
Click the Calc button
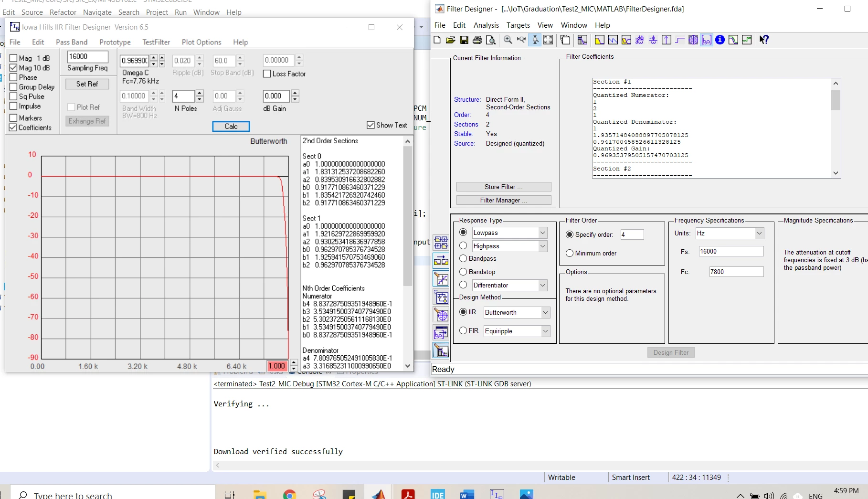[231, 126]
